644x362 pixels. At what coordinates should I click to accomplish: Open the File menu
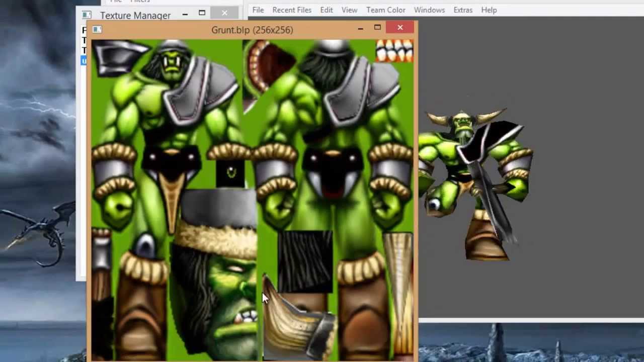click(258, 10)
